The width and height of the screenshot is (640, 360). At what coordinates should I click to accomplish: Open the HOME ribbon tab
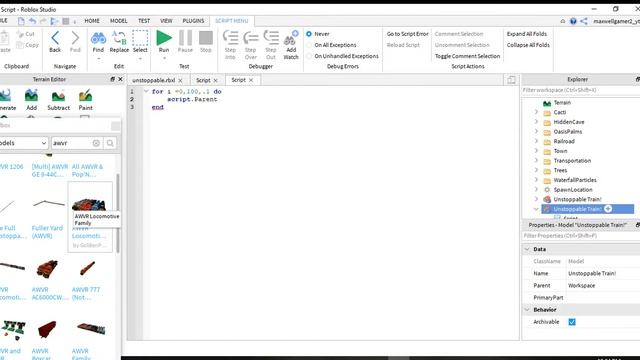coord(92,21)
